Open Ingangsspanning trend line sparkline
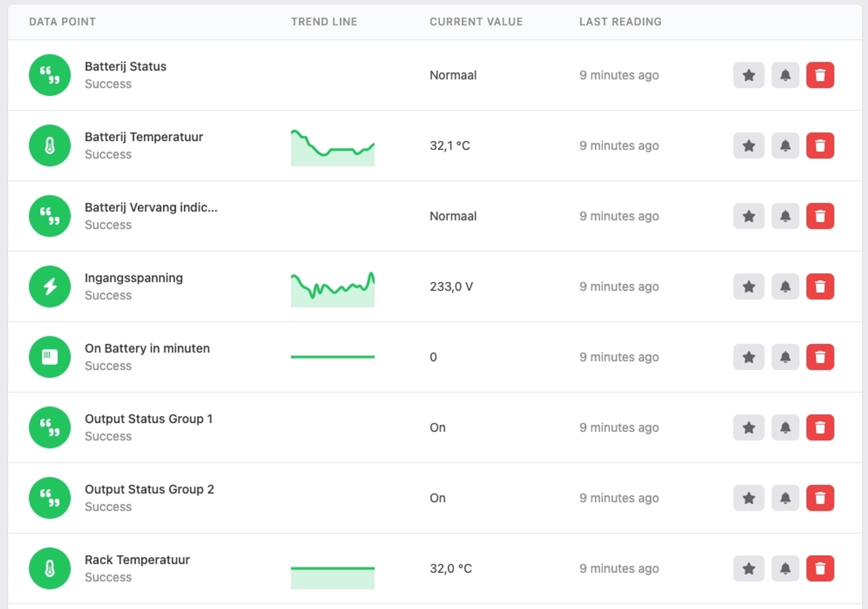This screenshot has width=868, height=609. tap(332, 289)
